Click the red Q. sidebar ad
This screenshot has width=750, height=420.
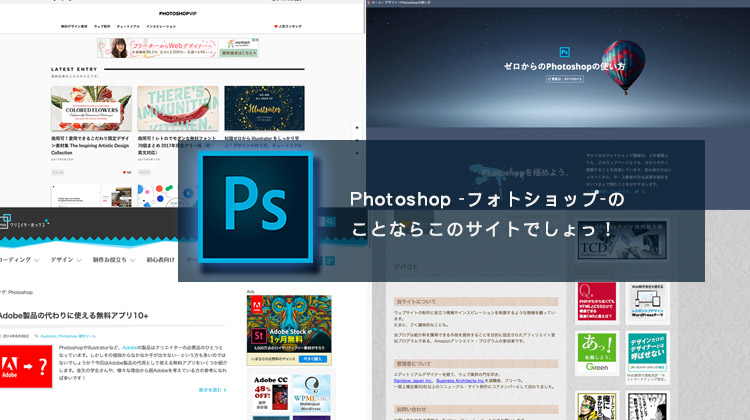pyautogui.click(x=596, y=301)
